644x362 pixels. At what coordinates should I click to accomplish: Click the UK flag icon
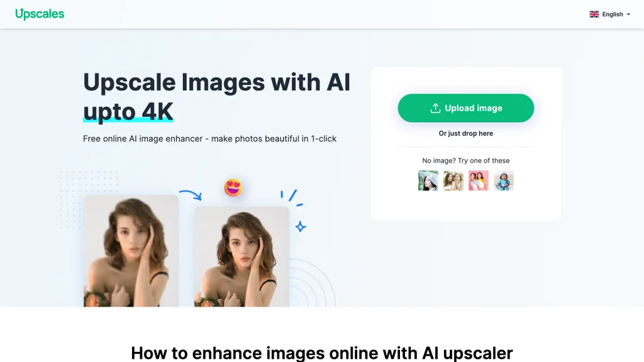point(594,14)
